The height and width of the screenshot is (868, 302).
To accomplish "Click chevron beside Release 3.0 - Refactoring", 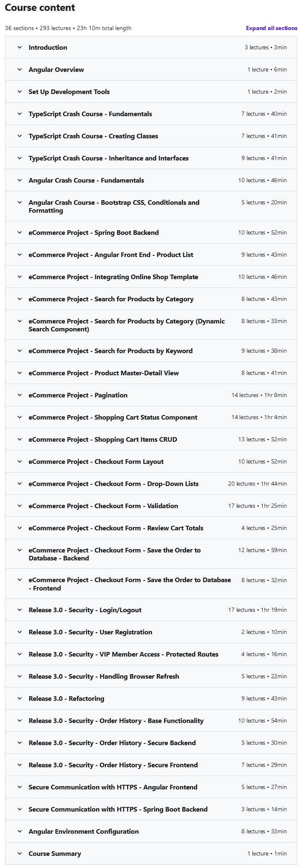I will tap(20, 698).
